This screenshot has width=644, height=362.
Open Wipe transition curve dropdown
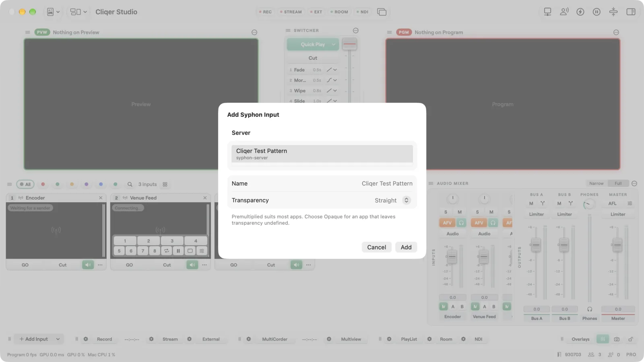tap(332, 91)
